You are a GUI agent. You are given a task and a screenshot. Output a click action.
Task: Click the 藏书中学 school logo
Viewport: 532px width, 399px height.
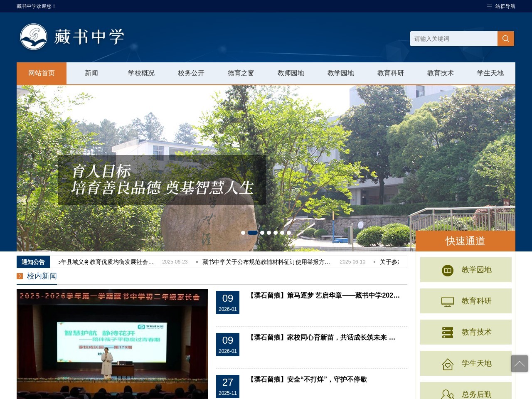(71, 37)
